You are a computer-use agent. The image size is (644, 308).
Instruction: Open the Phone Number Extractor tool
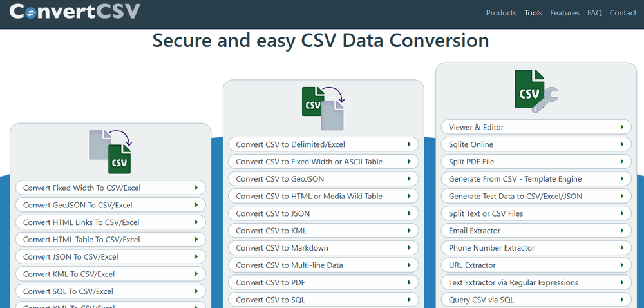pos(536,247)
